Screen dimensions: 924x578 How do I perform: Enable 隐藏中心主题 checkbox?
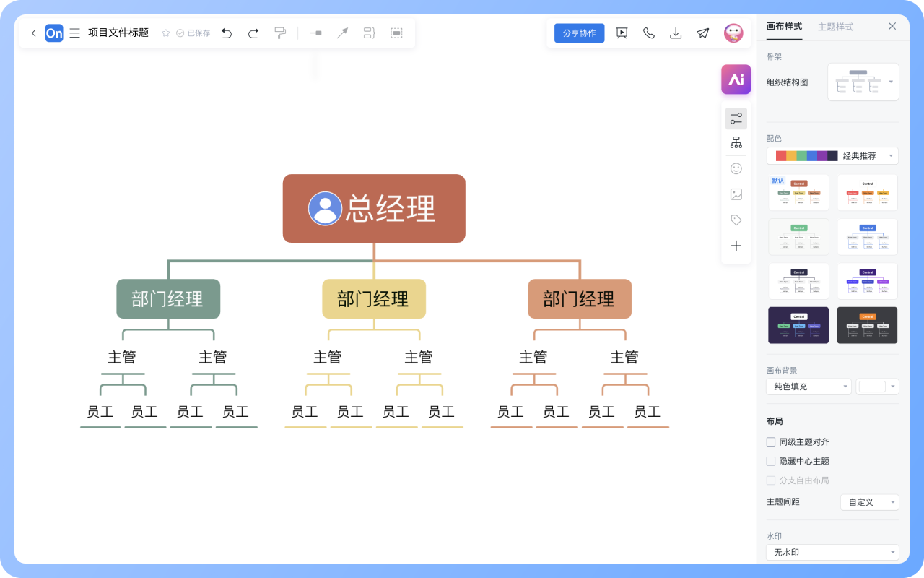(771, 461)
